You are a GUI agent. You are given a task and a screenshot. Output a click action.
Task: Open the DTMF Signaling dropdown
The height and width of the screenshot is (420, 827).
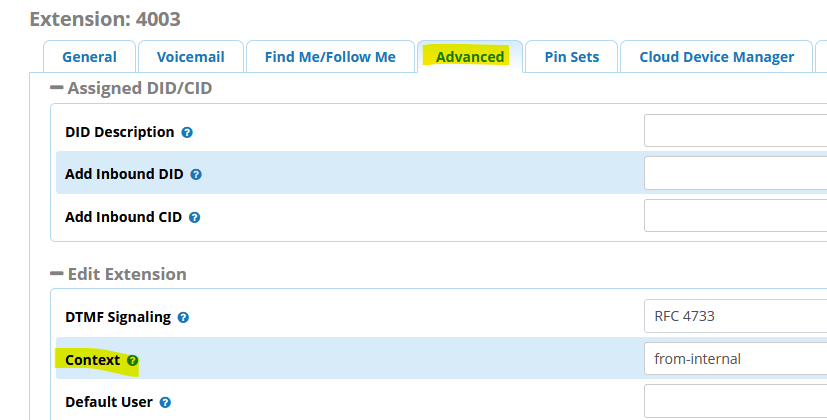click(x=735, y=316)
